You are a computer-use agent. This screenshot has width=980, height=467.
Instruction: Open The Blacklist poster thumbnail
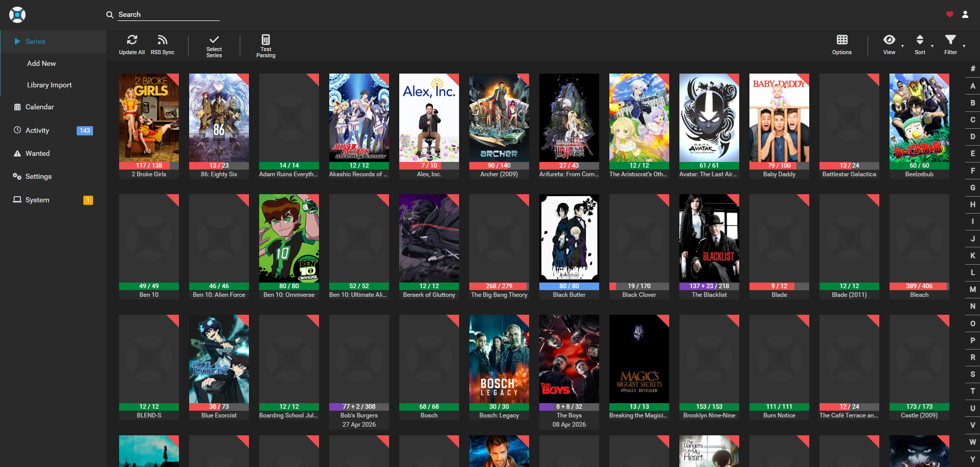pyautogui.click(x=709, y=238)
